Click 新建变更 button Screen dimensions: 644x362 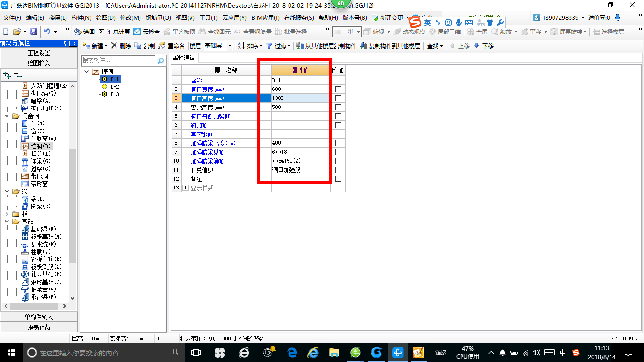[x=388, y=18]
